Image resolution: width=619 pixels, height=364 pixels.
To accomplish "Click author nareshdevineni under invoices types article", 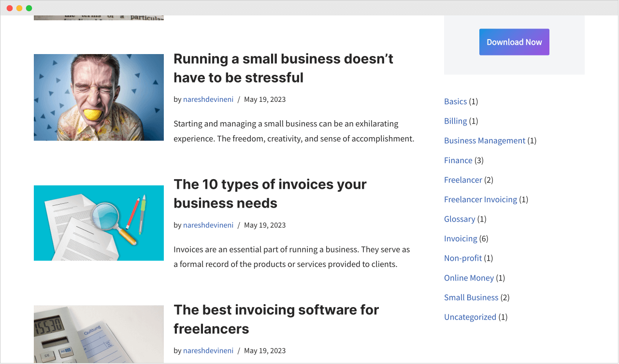I will coord(208,225).
